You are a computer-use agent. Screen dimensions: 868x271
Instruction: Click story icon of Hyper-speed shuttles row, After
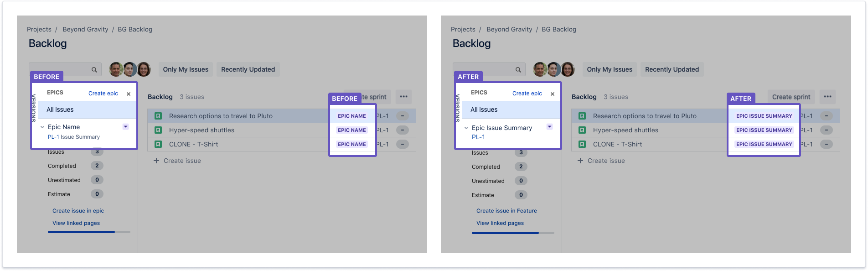(582, 130)
